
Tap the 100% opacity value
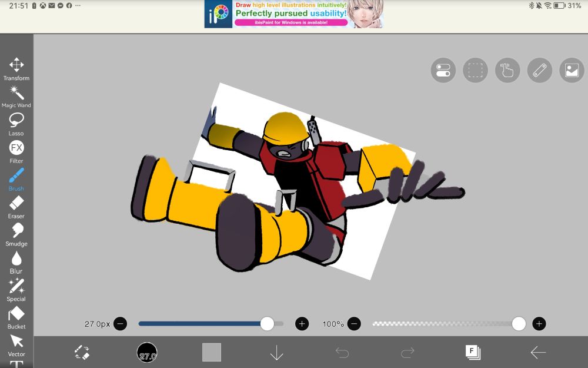click(x=333, y=324)
